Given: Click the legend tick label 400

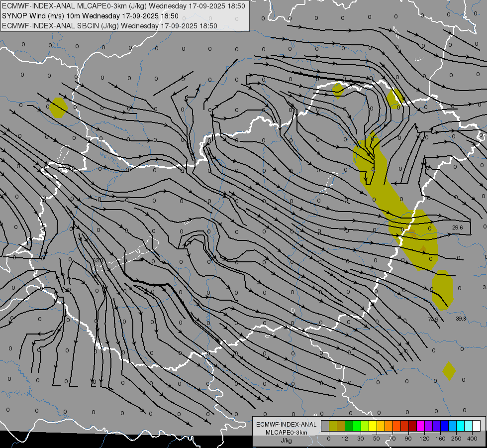Looking at the screenshot, I should tap(472, 439).
